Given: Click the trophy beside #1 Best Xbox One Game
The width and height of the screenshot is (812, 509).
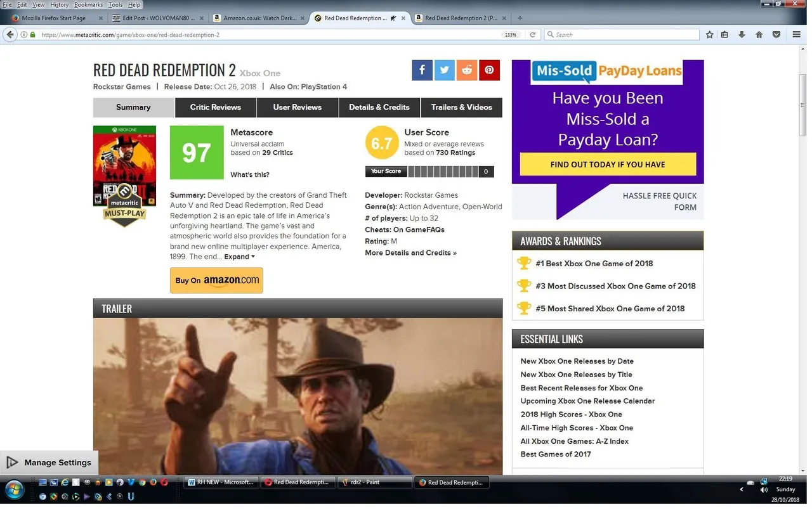Looking at the screenshot, I should tap(524, 263).
